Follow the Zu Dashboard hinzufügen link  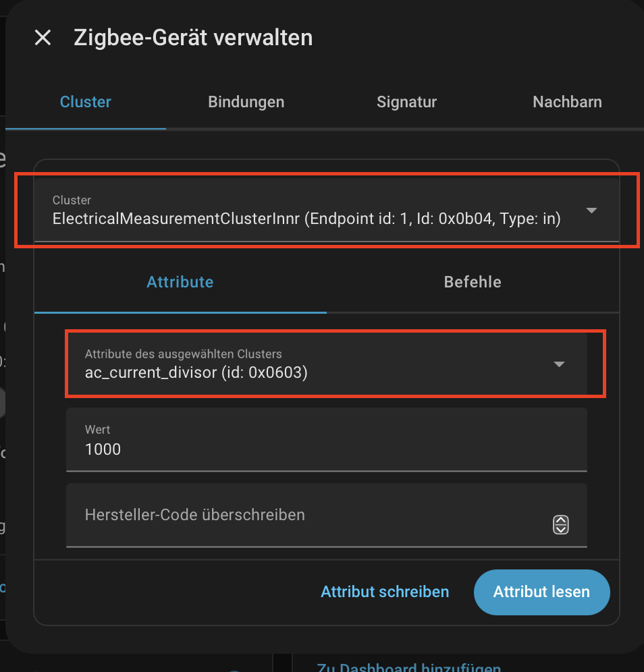(408, 668)
